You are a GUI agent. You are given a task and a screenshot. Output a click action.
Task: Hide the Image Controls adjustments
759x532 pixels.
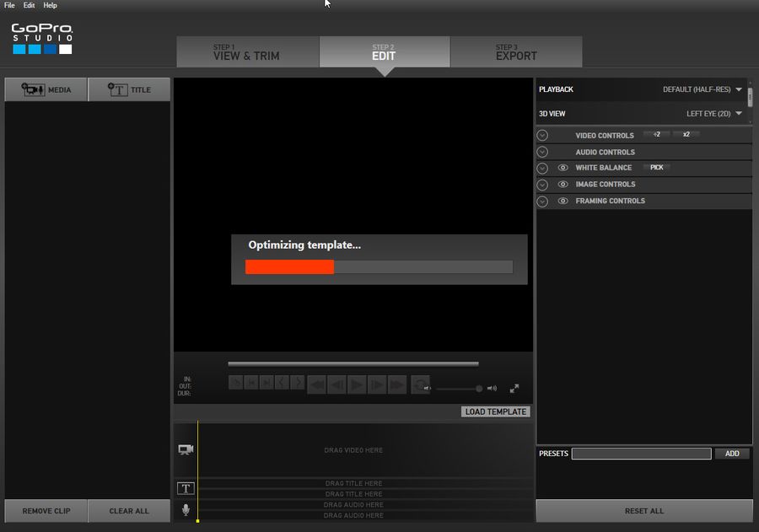[x=562, y=184]
